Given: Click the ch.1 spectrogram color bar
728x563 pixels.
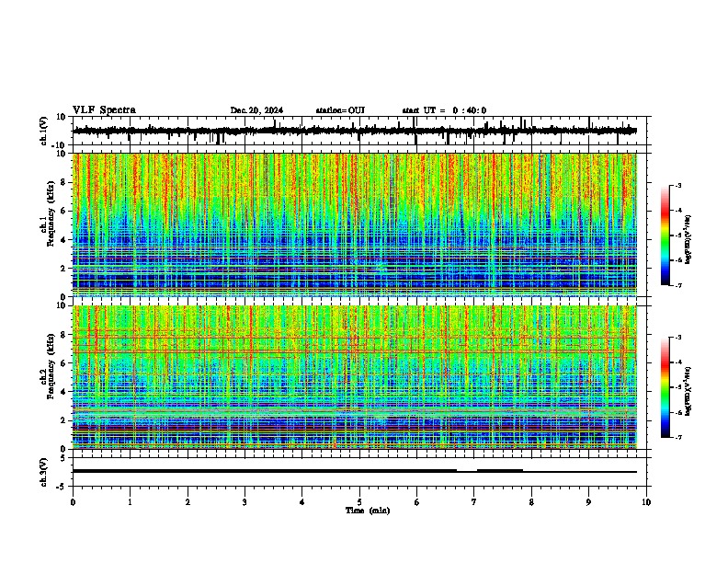Looking at the screenshot, I should tap(665, 236).
